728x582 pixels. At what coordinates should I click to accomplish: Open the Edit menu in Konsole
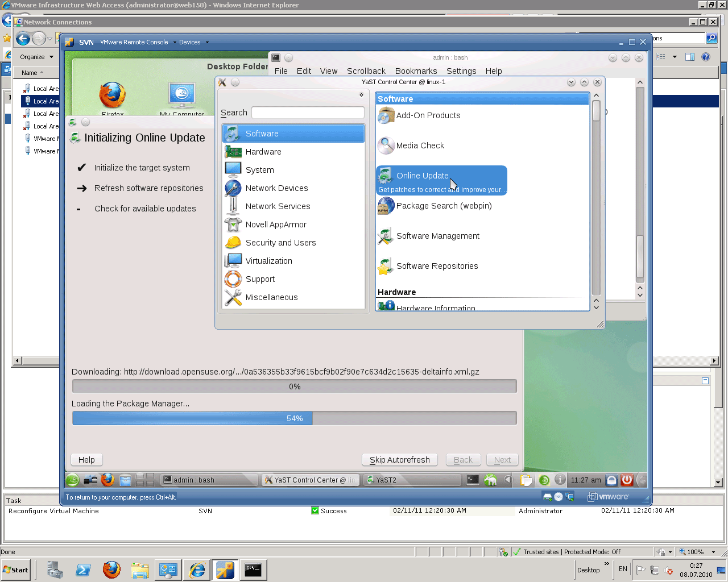(x=304, y=71)
